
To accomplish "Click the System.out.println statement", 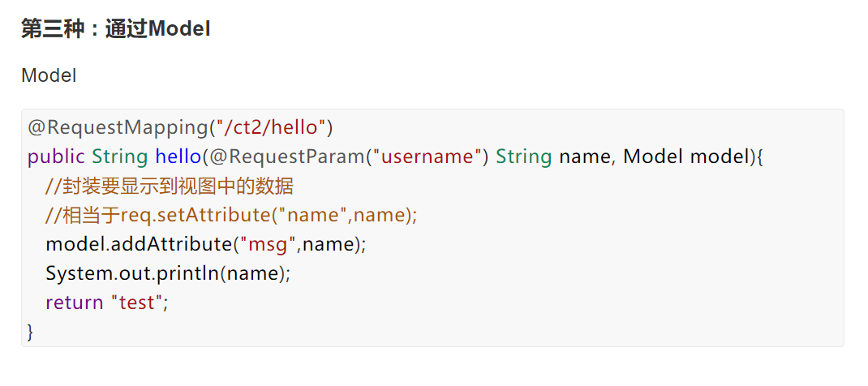I will [168, 274].
